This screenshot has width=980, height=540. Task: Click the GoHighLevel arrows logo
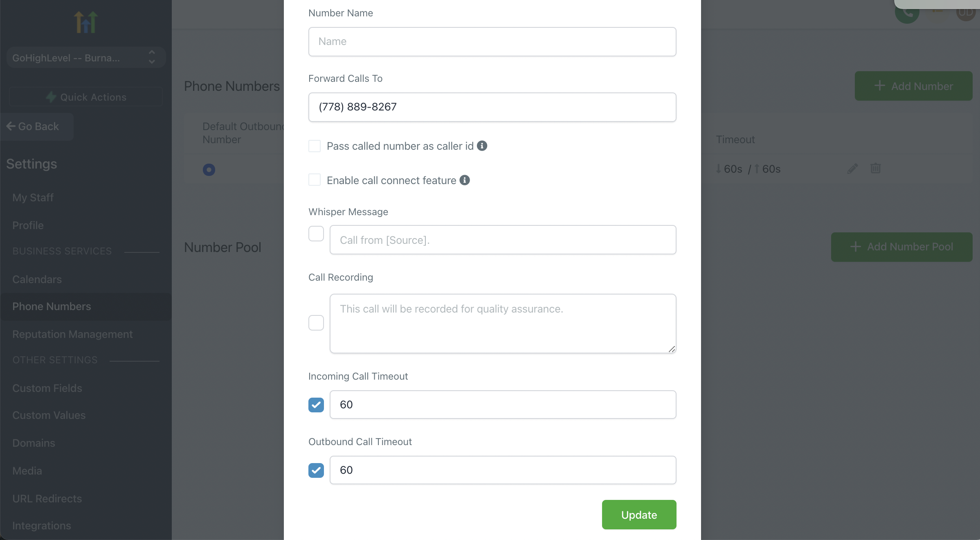(85, 22)
